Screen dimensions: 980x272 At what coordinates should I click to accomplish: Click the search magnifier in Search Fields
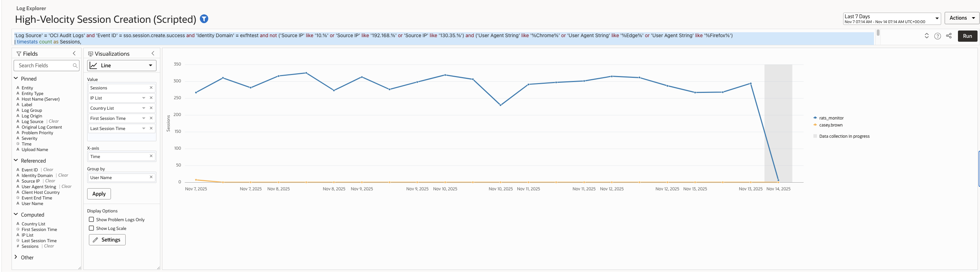[x=75, y=66]
